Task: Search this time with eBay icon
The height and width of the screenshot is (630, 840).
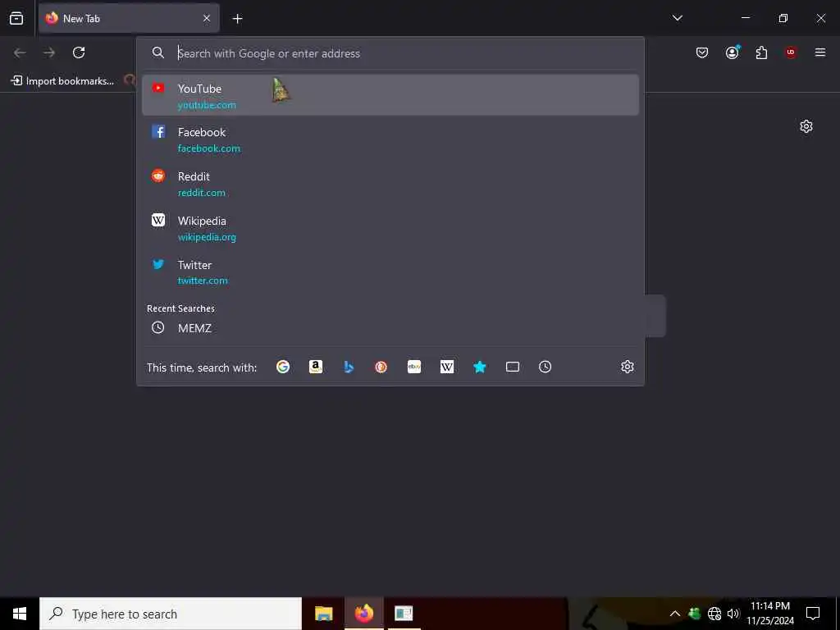Action: tap(414, 367)
